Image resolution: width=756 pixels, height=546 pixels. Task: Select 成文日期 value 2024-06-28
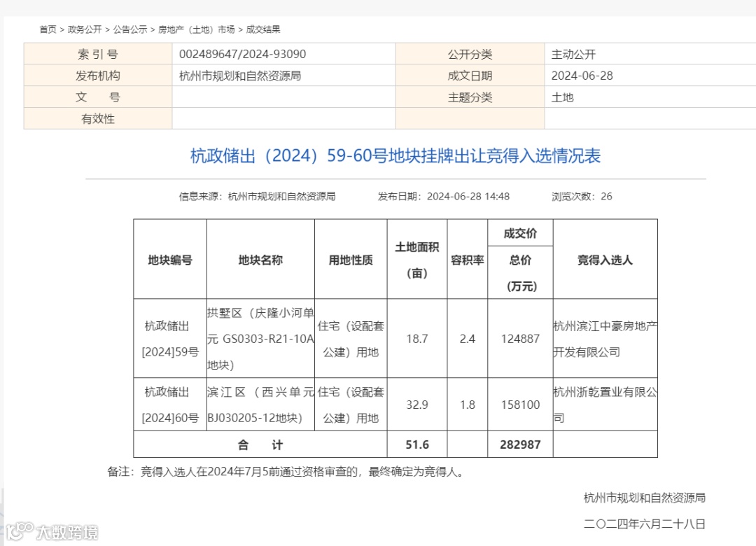click(x=582, y=76)
